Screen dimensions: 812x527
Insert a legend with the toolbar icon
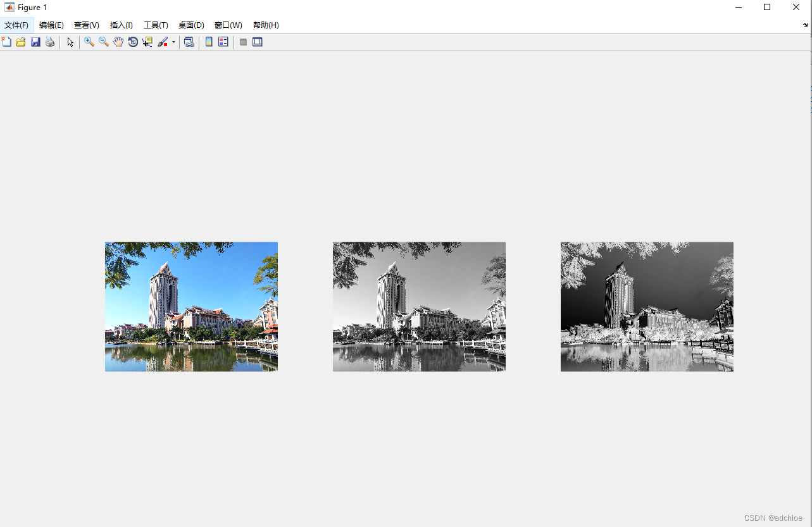tap(223, 42)
